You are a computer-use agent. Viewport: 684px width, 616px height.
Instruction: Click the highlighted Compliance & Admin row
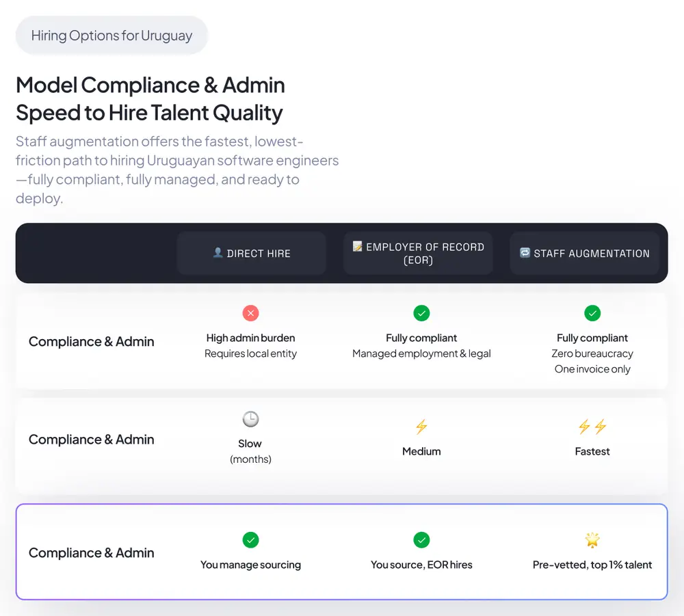[x=342, y=552]
